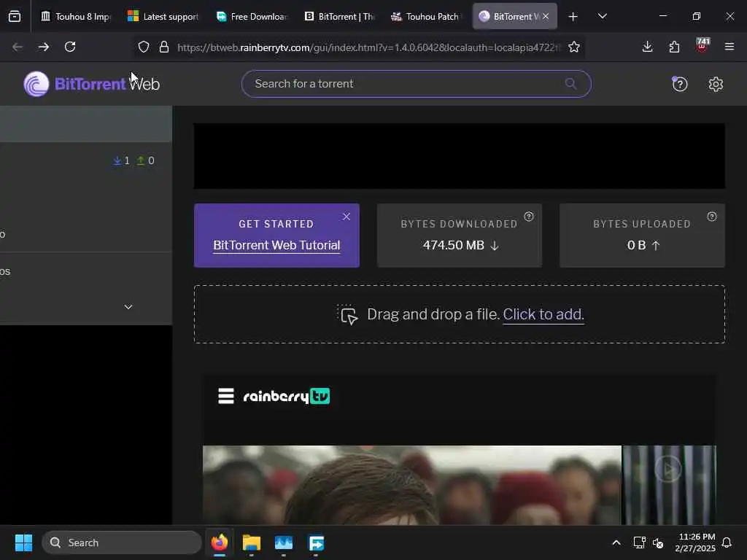Focus the Search for a torrent field
This screenshot has height=560, width=747.
pyautogui.click(x=416, y=84)
